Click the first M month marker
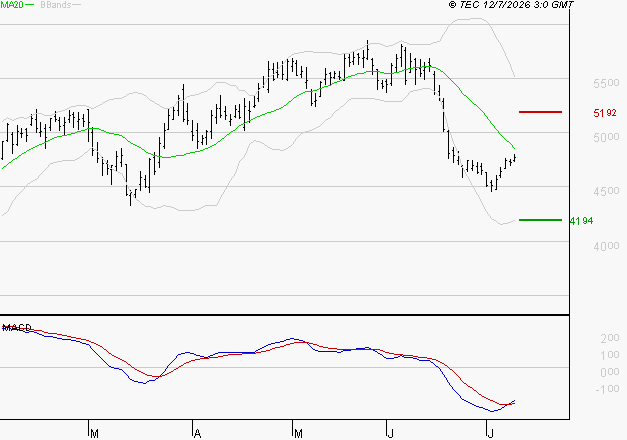This screenshot has width=627, height=440. pyautogui.click(x=94, y=434)
